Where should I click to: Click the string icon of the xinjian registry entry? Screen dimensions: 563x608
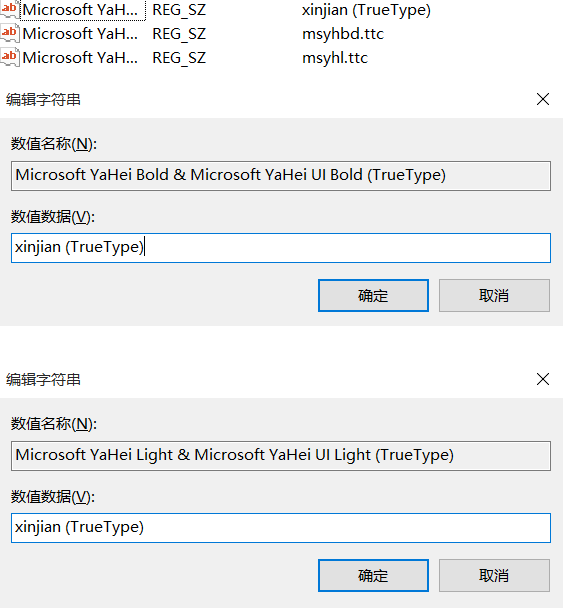click(9, 9)
